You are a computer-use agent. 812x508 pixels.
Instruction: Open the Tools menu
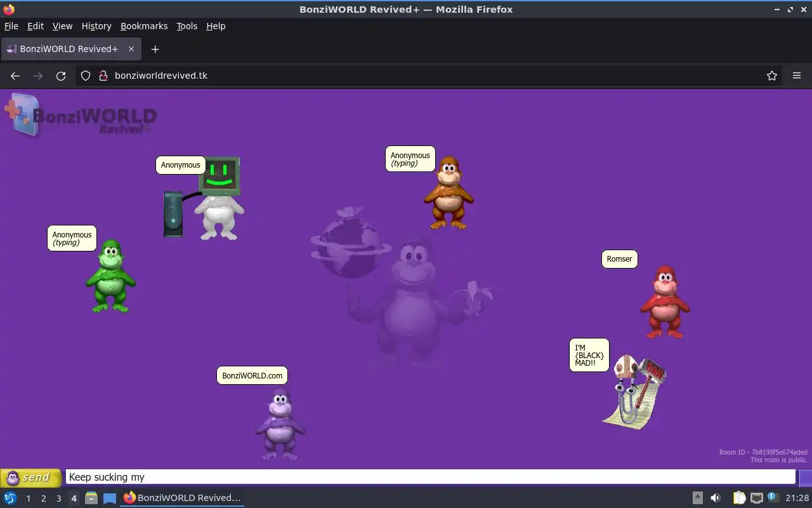187,26
